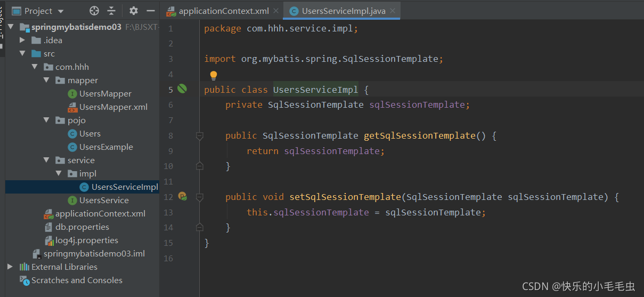Select UsersMapper interface in tree

point(105,93)
